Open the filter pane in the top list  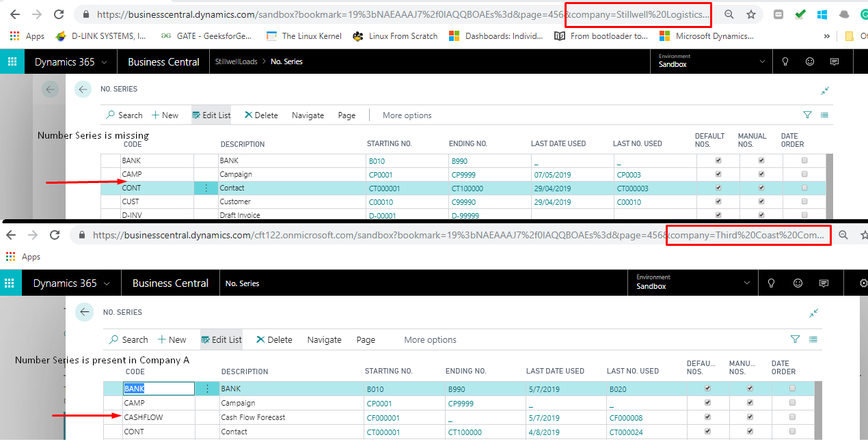click(808, 115)
